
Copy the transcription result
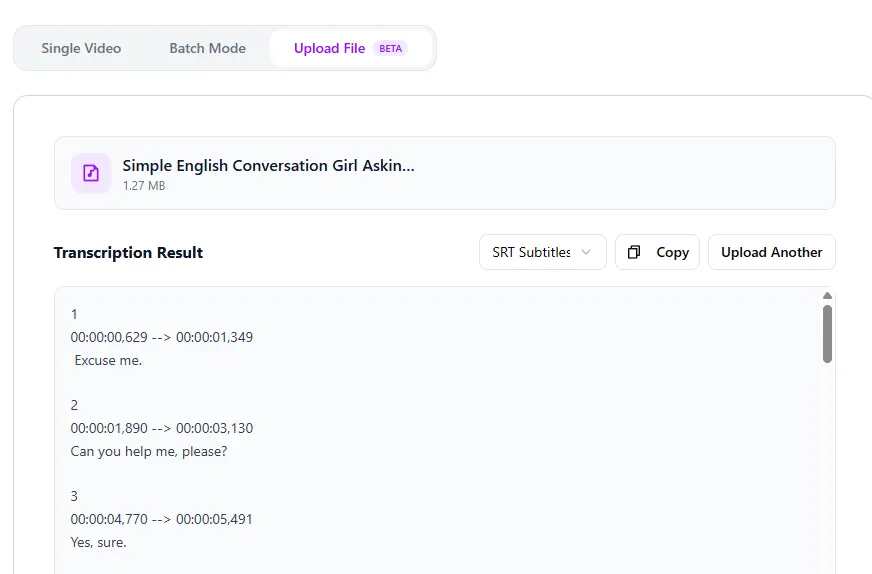click(657, 252)
